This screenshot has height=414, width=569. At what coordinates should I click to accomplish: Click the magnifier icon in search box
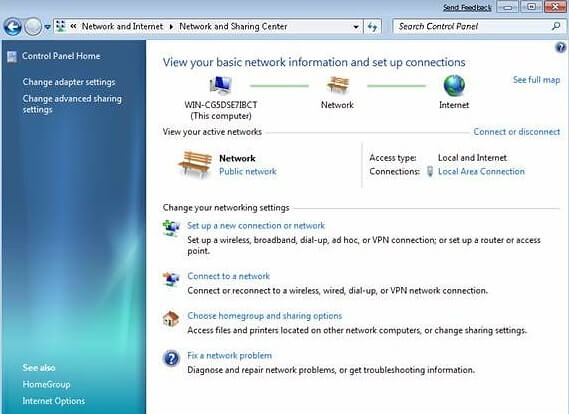pyautogui.click(x=556, y=26)
